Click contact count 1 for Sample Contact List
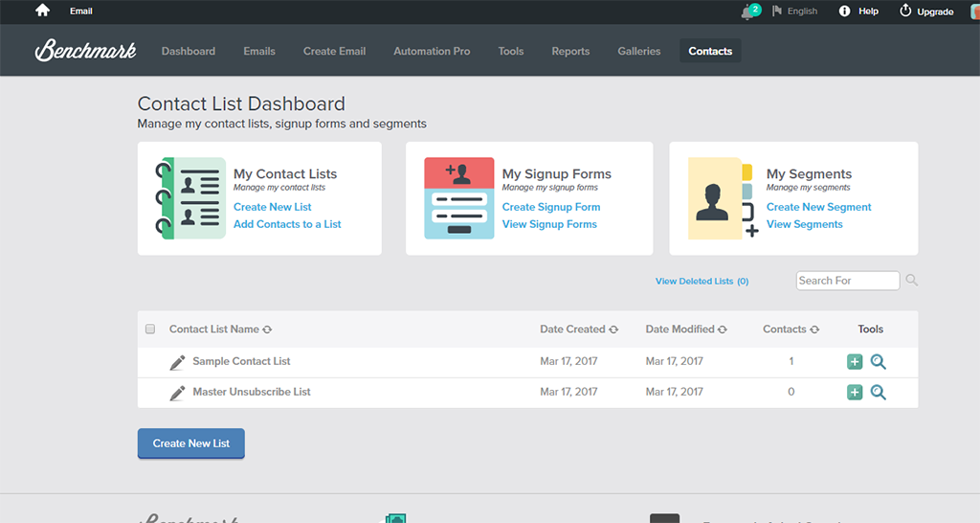 pos(791,361)
